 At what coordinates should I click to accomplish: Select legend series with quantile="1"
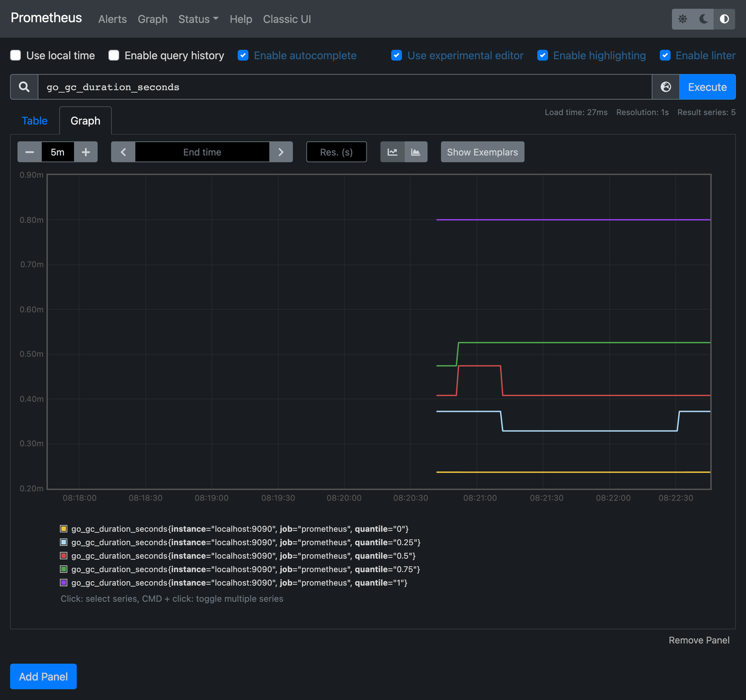tap(240, 583)
